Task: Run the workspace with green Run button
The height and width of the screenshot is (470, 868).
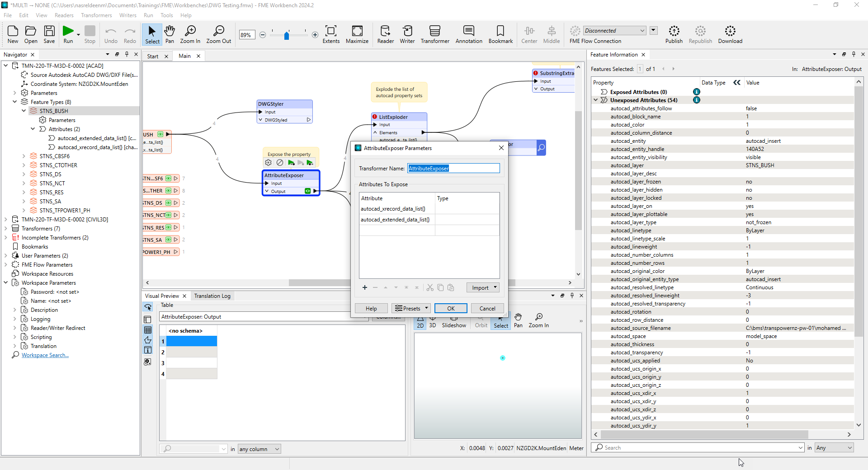Action: [68, 34]
